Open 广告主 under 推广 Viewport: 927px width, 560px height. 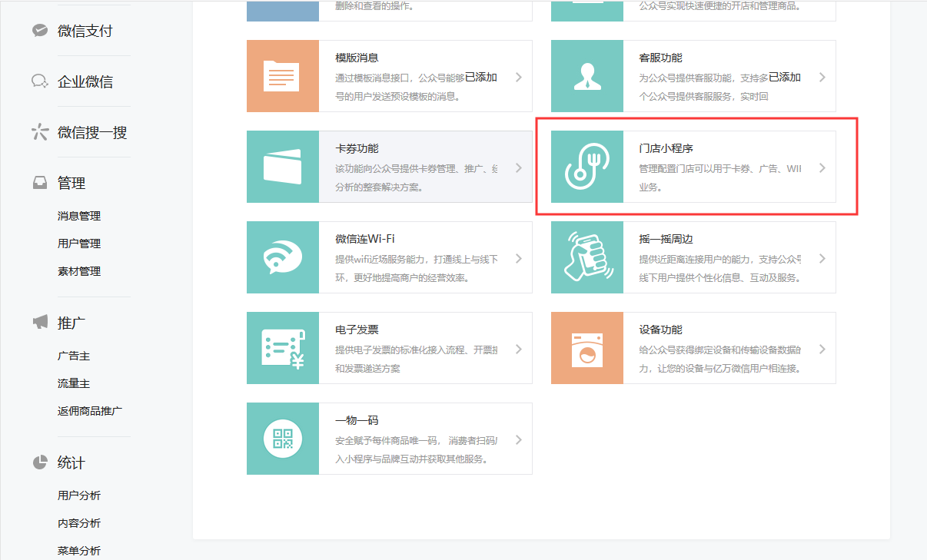click(x=74, y=356)
